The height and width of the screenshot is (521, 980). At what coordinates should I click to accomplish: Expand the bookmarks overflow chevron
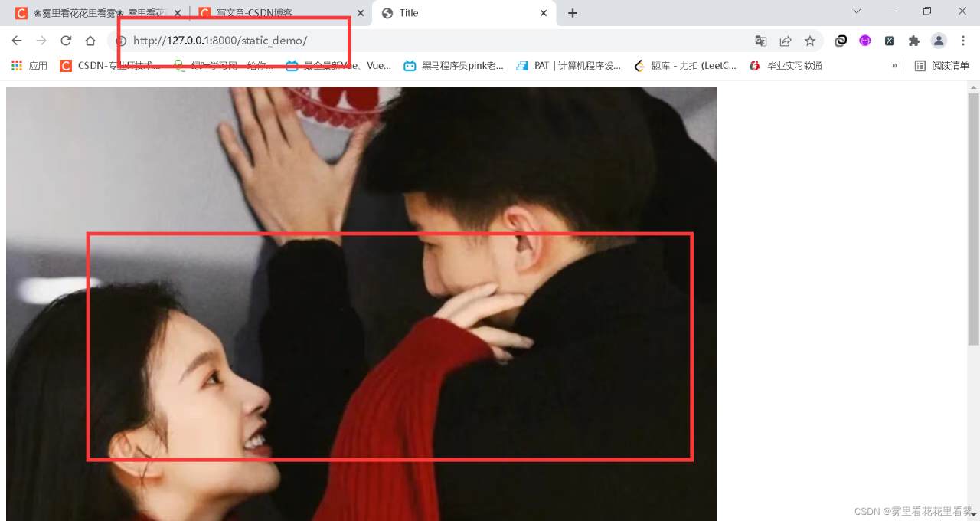tap(895, 66)
